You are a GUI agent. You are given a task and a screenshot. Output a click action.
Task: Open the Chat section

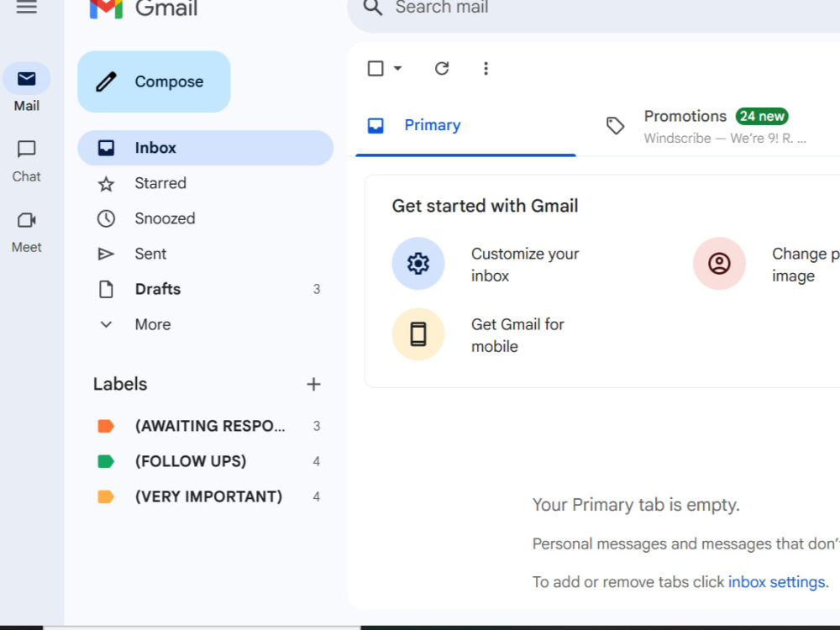[x=26, y=161]
